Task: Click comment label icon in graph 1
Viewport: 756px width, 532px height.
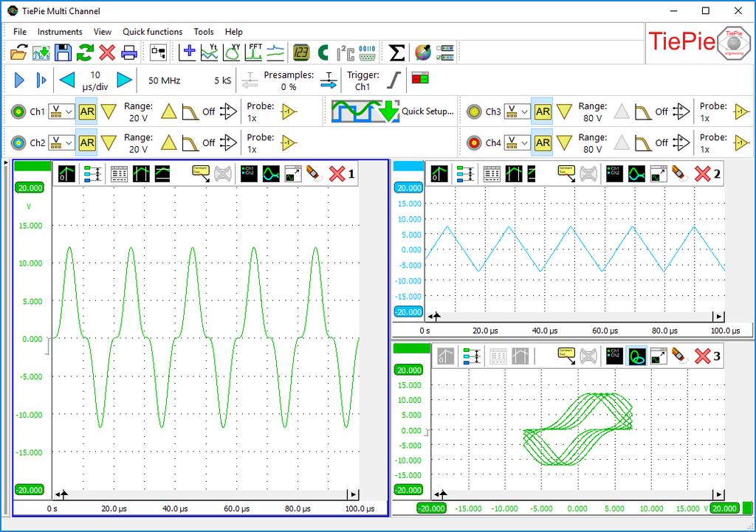Action: coord(201,174)
